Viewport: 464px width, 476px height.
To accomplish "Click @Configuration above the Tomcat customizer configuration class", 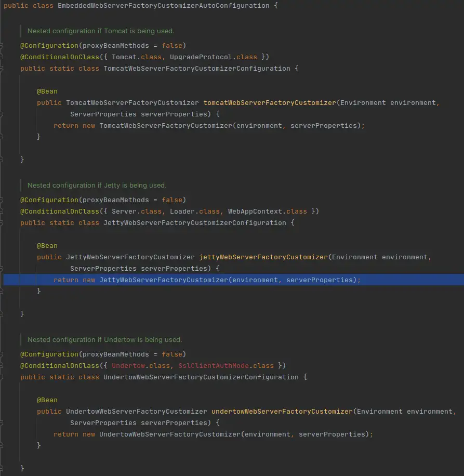I will tap(49, 46).
